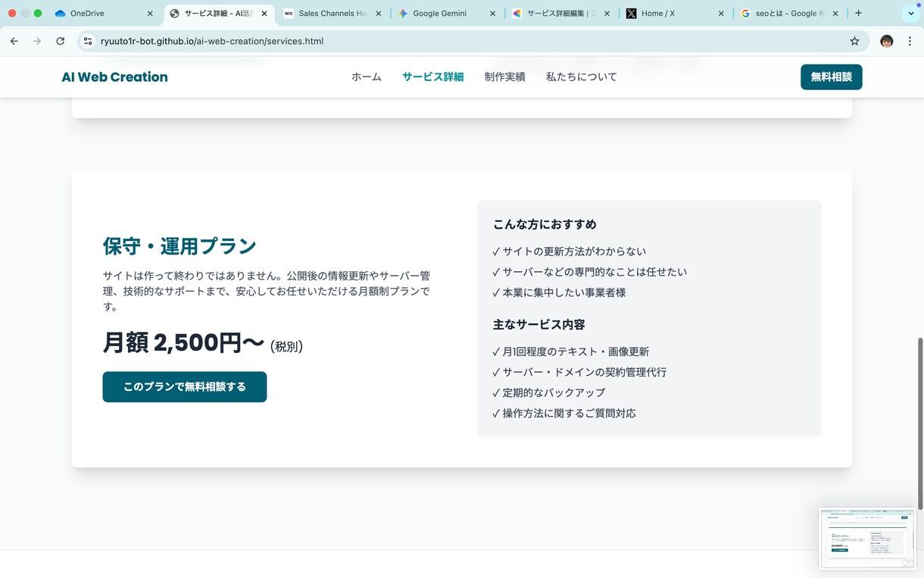This screenshot has height=578, width=924.
Task: Close the active サービス詳細 tab
Action: pyautogui.click(x=264, y=14)
